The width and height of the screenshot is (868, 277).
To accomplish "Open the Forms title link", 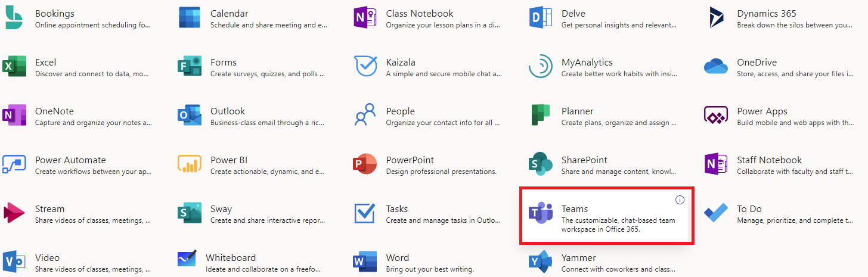I will point(224,62).
